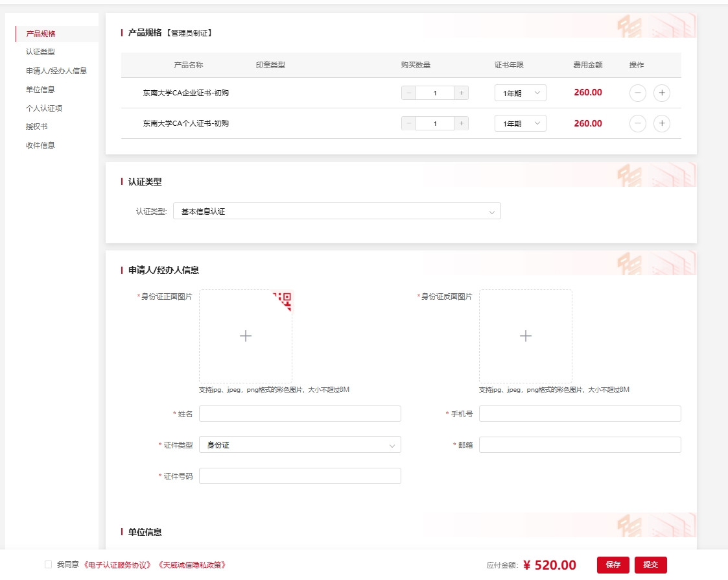Increase enterprise certificate purchase quantity
The height and width of the screenshot is (580, 728).
tap(461, 93)
